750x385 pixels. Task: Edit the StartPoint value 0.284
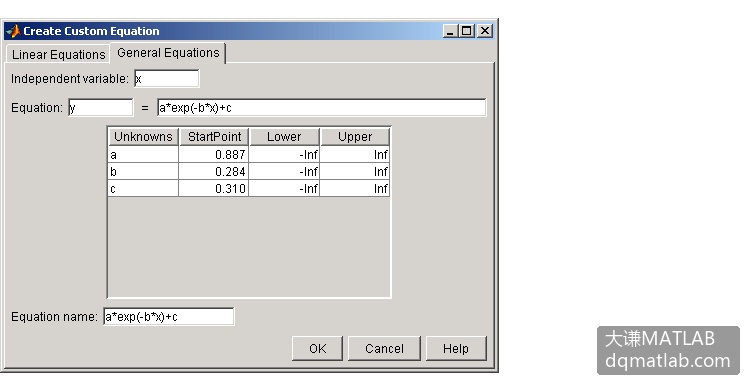[x=214, y=171]
